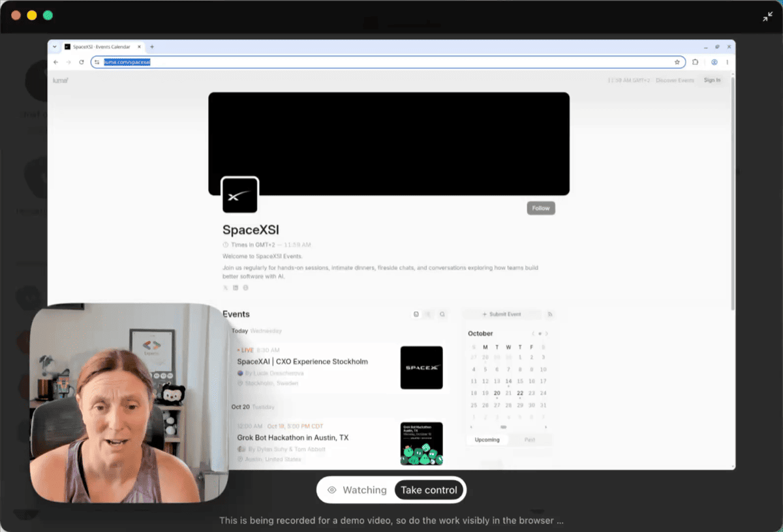This screenshot has height=532, width=783.
Task: Open the Discover Events link
Action: point(675,80)
